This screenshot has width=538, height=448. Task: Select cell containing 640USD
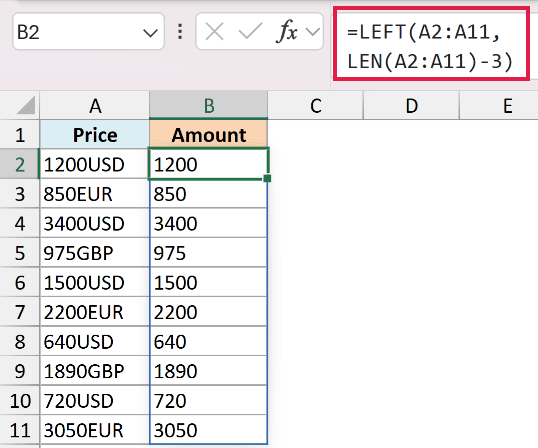[95, 341]
